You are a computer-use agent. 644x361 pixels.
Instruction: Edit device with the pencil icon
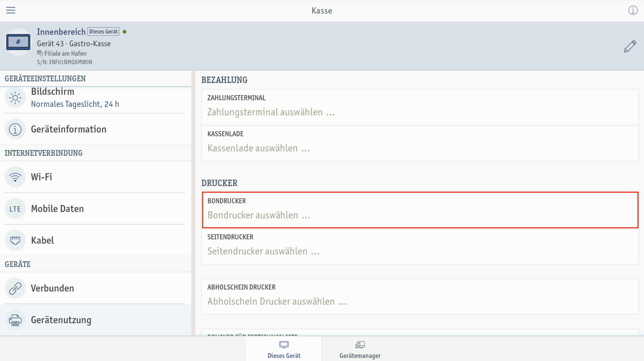630,46
